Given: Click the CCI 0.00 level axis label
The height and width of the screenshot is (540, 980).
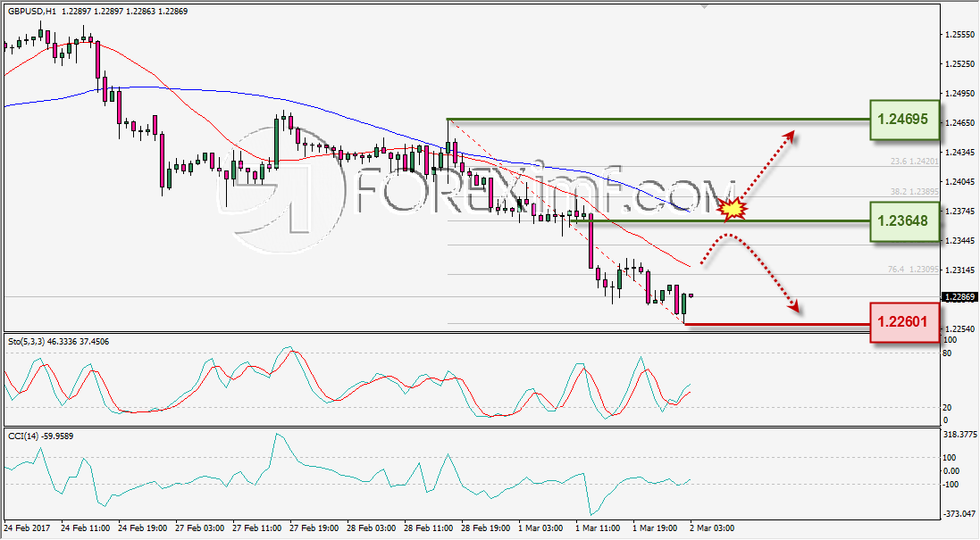Looking at the screenshot, I should (x=950, y=471).
